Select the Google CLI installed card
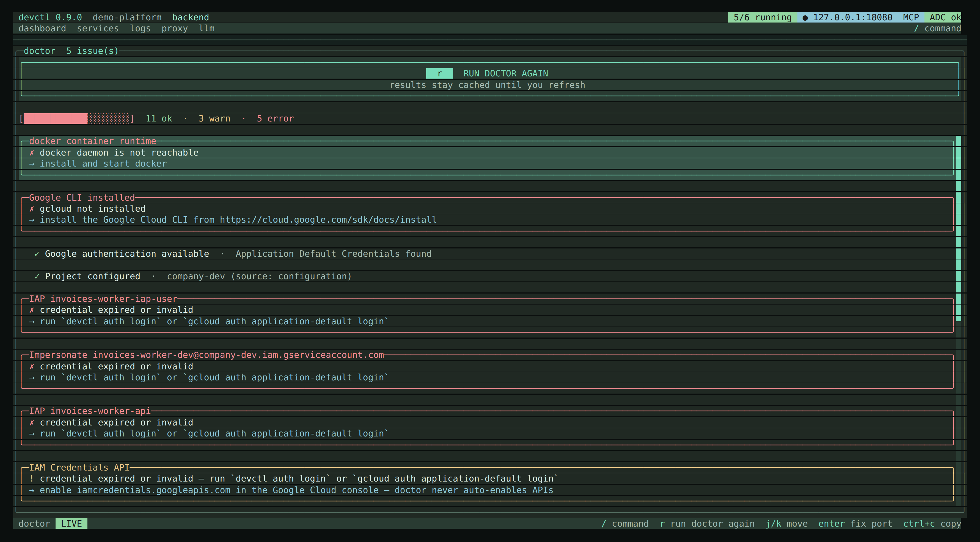 [487, 214]
